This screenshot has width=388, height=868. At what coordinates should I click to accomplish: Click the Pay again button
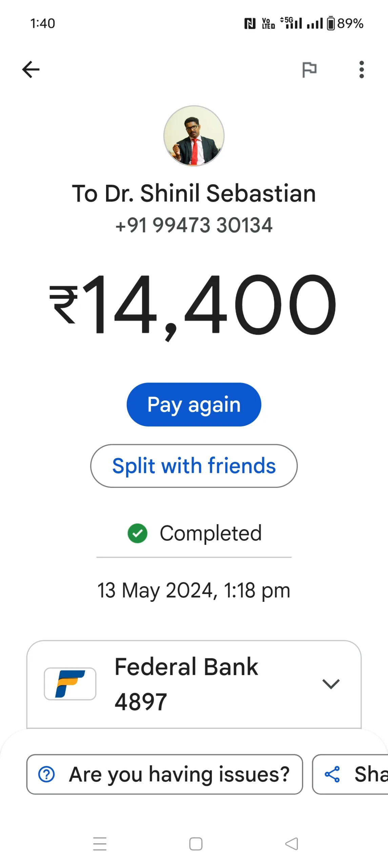tap(194, 405)
